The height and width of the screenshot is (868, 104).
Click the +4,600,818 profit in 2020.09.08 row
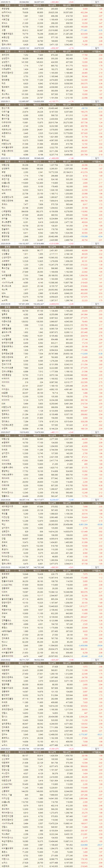pos(54,304)
